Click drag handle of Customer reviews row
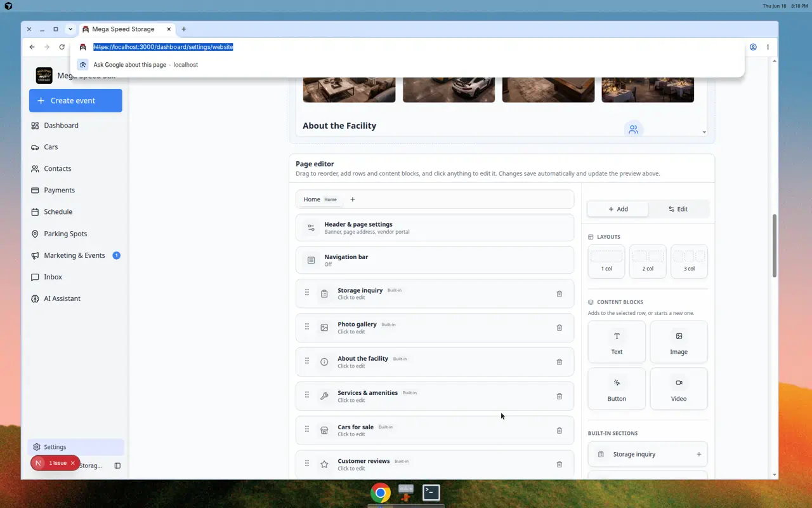The image size is (812, 508). click(x=307, y=464)
